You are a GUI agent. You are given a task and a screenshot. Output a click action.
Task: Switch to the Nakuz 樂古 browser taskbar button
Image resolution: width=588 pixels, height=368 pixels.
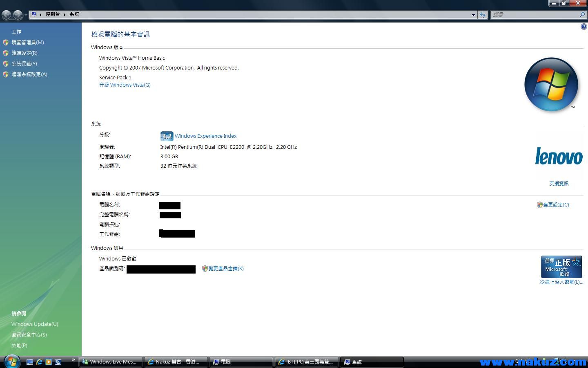176,362
